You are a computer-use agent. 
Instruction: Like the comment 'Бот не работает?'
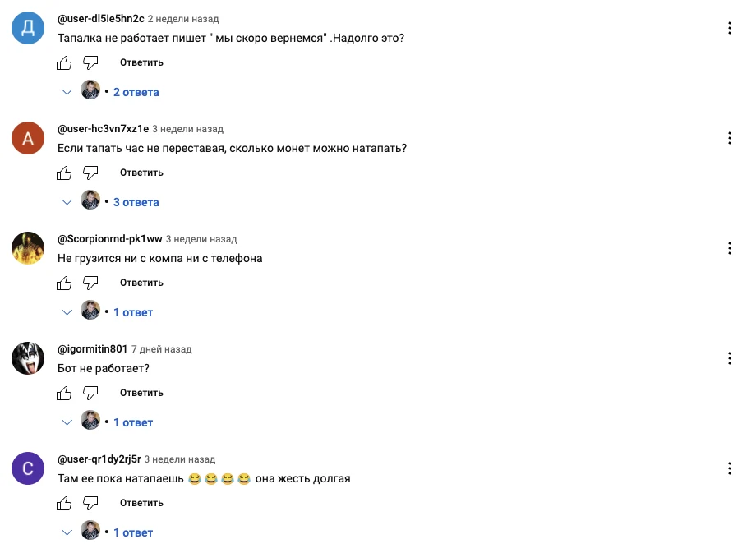64,393
